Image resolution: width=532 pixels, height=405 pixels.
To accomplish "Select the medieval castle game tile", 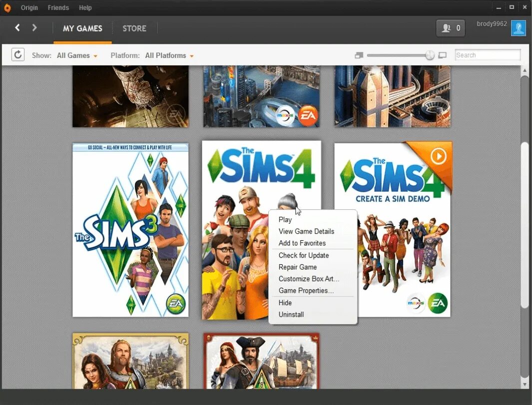I will [130, 361].
